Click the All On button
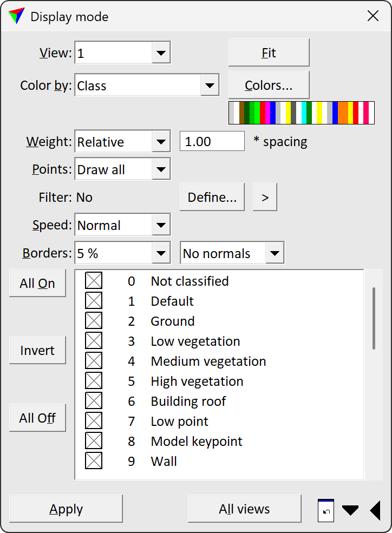Viewport: 392px width, 533px height. point(37,283)
